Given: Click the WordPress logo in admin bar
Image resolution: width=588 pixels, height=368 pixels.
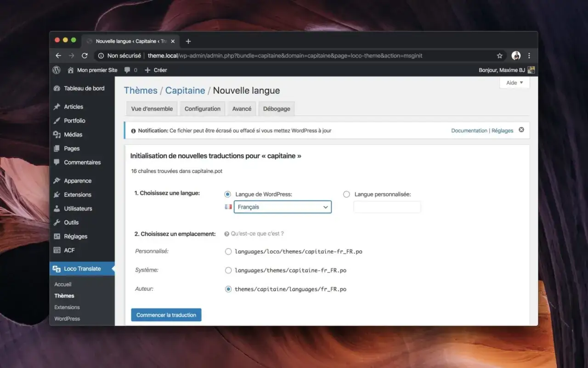Looking at the screenshot, I should tap(57, 70).
